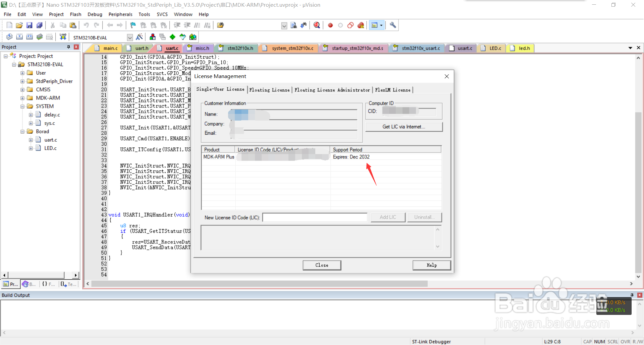Insert breakpoint red dot icon
This screenshot has height=345, width=644.
pos(330,25)
